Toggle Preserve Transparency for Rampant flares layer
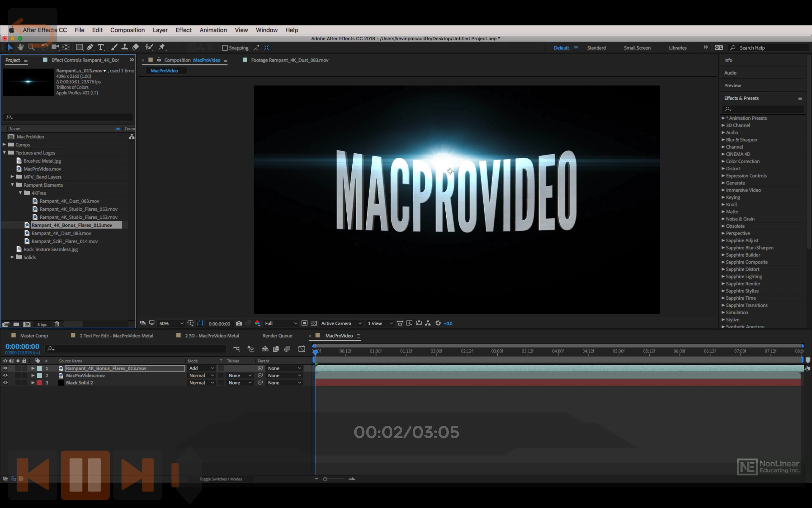Image resolution: width=812 pixels, height=508 pixels. click(221, 368)
